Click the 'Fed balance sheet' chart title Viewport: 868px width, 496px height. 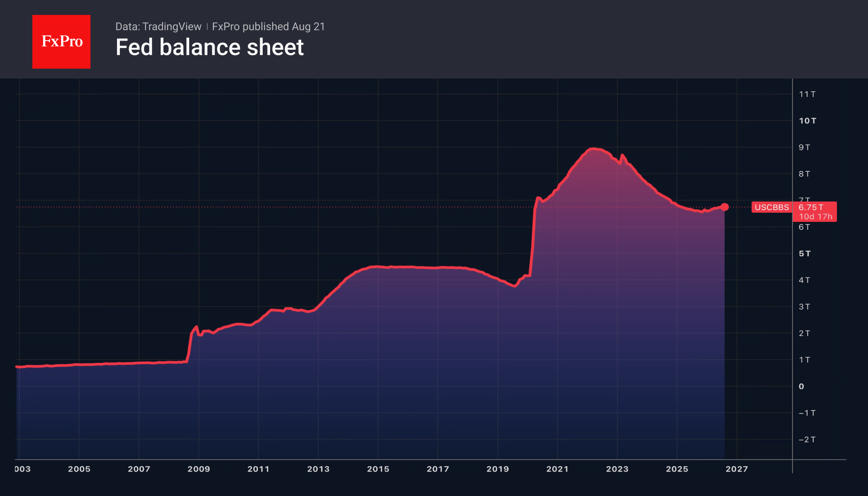click(210, 47)
